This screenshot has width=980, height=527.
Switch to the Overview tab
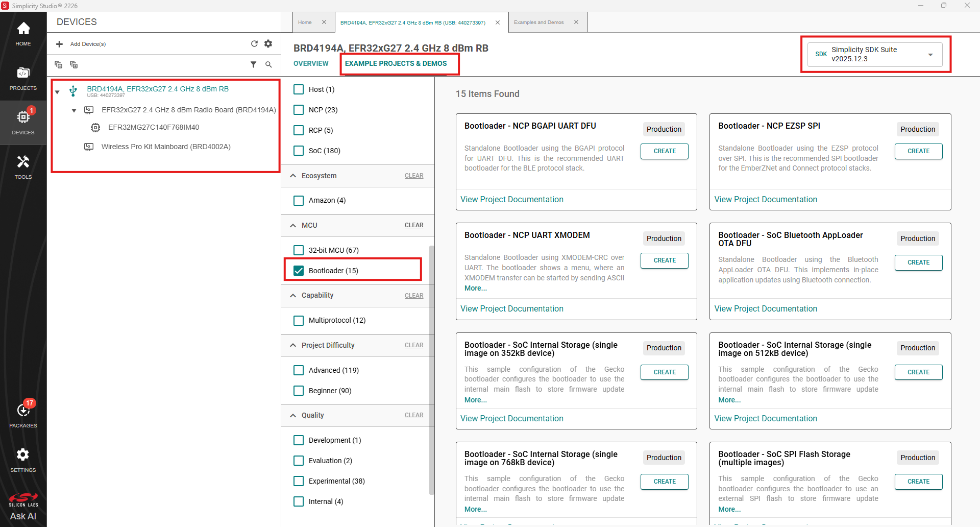point(311,63)
